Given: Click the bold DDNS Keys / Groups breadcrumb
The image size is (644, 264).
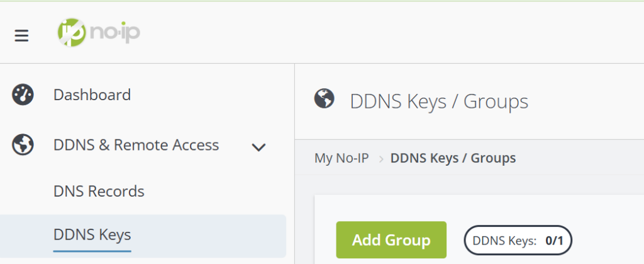Looking at the screenshot, I should [453, 158].
